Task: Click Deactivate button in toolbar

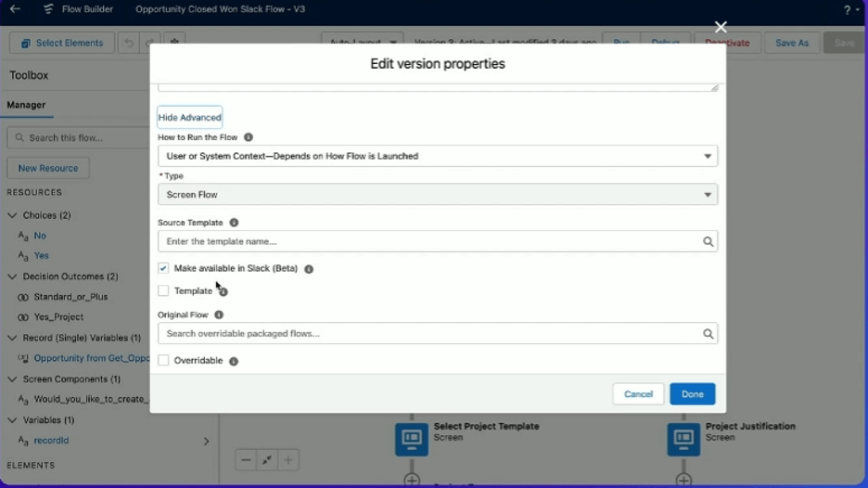Action: pos(727,43)
